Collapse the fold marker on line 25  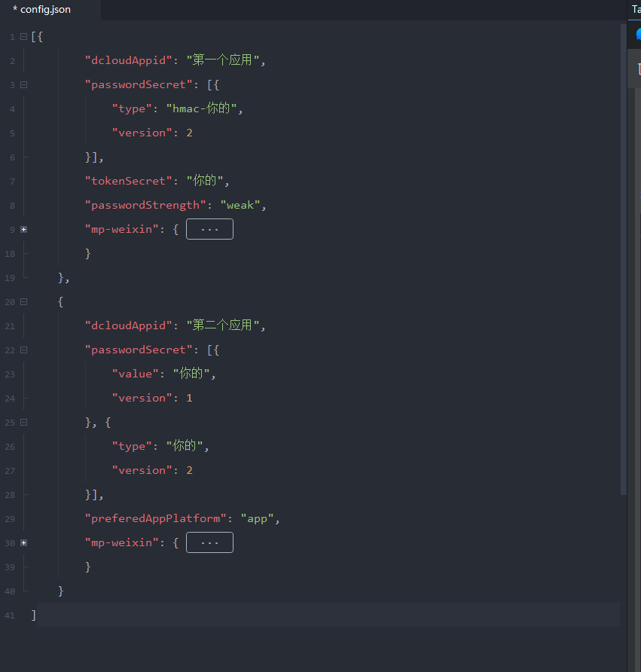point(24,423)
